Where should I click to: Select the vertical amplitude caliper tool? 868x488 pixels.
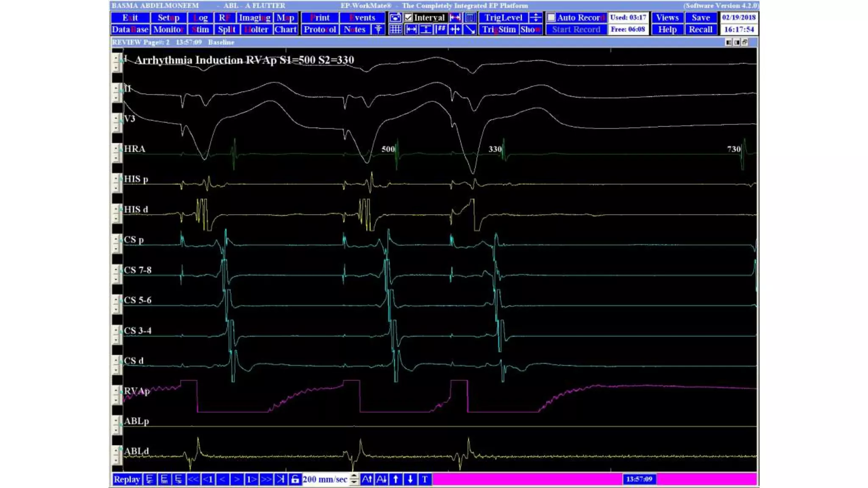point(426,30)
